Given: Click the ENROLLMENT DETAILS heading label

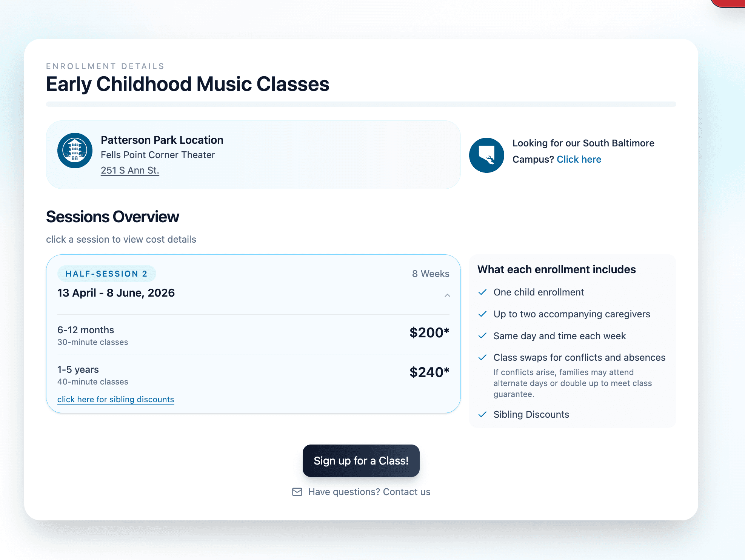Looking at the screenshot, I should click(x=105, y=66).
